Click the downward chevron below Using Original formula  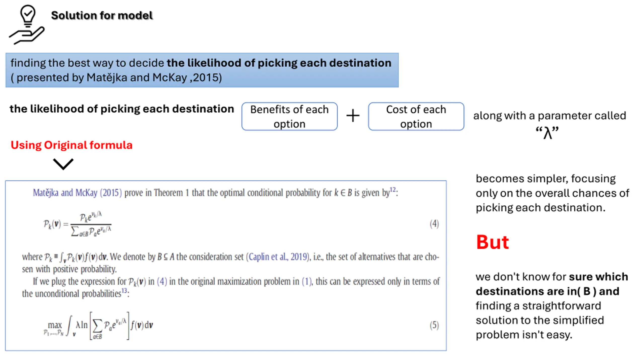63,164
